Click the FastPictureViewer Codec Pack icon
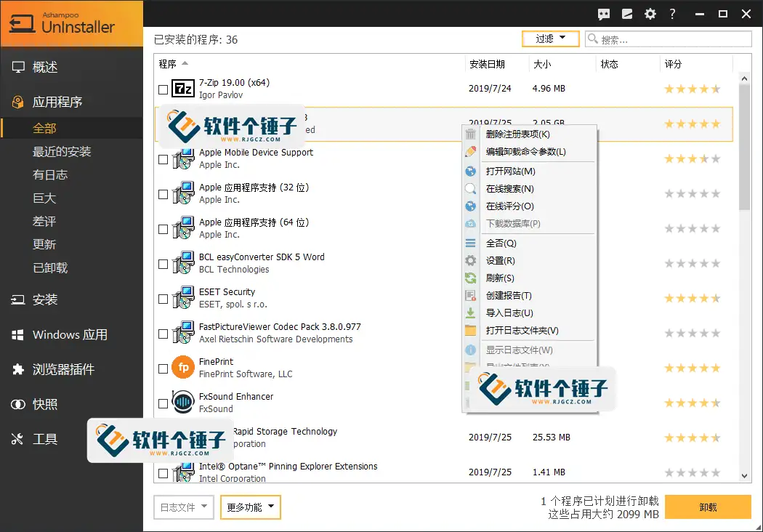Viewport: 763px width, 532px height. coord(183,333)
